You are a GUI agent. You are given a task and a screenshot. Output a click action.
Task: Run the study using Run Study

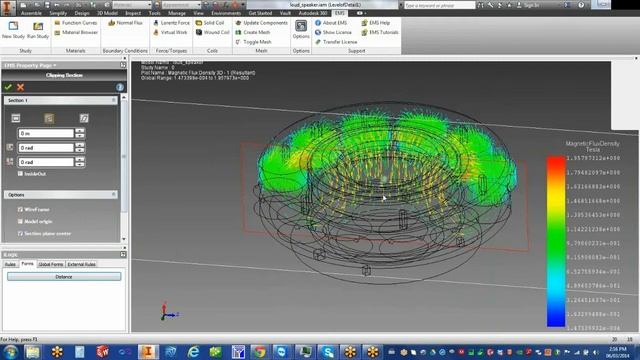click(38, 27)
